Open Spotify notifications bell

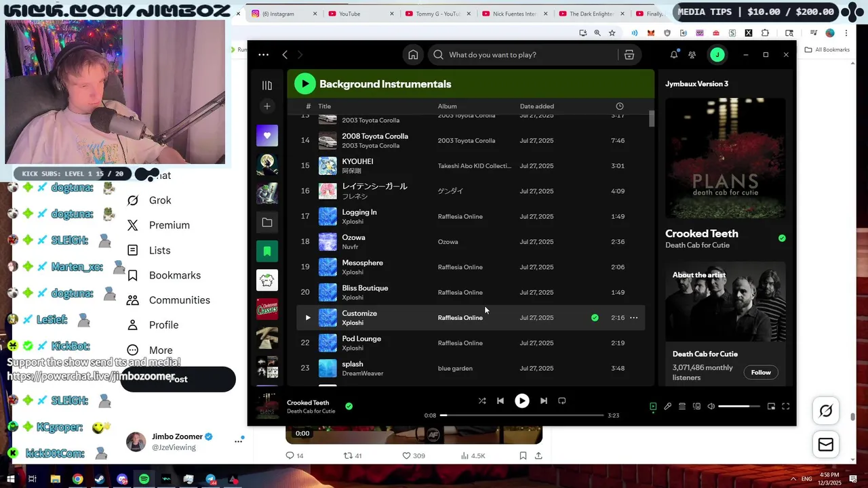point(674,55)
